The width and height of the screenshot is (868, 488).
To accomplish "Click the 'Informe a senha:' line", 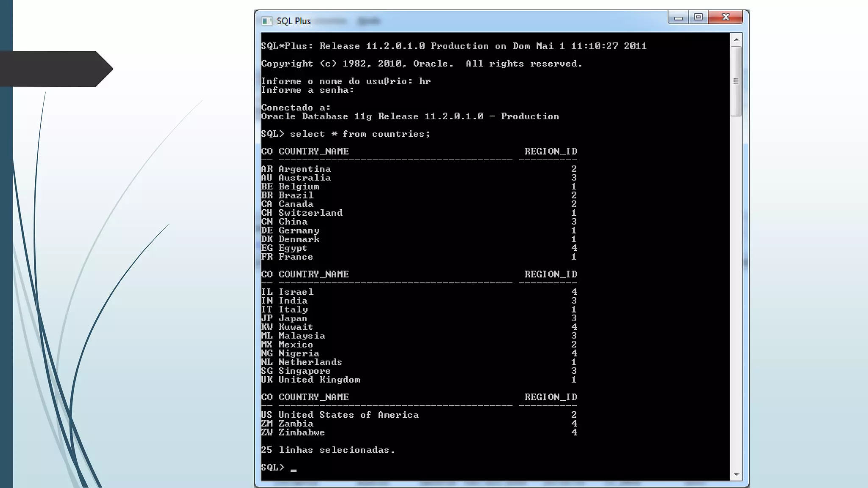I will 307,90.
